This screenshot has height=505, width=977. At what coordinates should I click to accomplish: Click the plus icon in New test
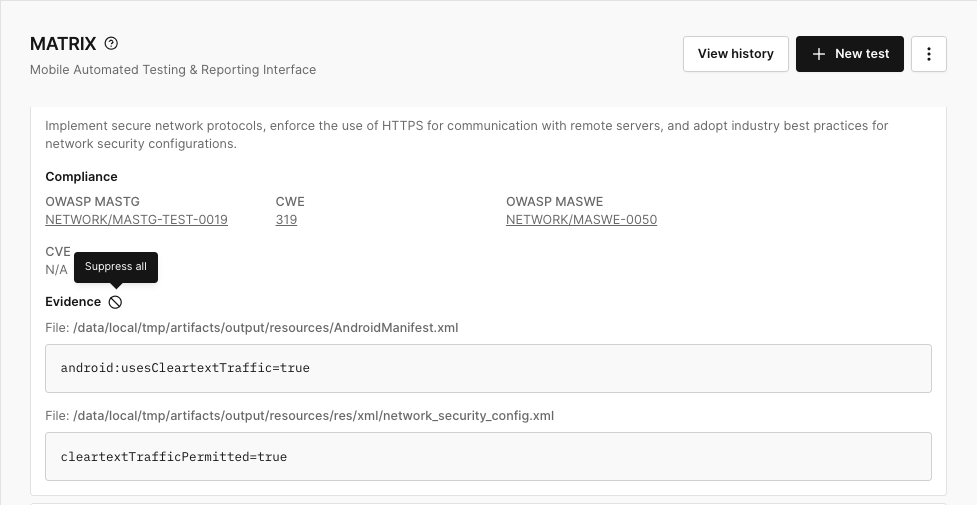tap(819, 54)
